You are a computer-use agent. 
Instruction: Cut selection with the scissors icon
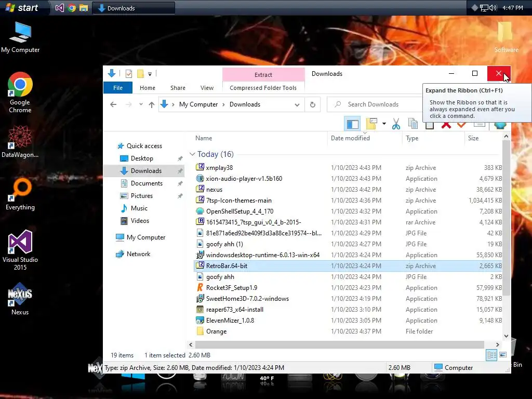(x=396, y=124)
